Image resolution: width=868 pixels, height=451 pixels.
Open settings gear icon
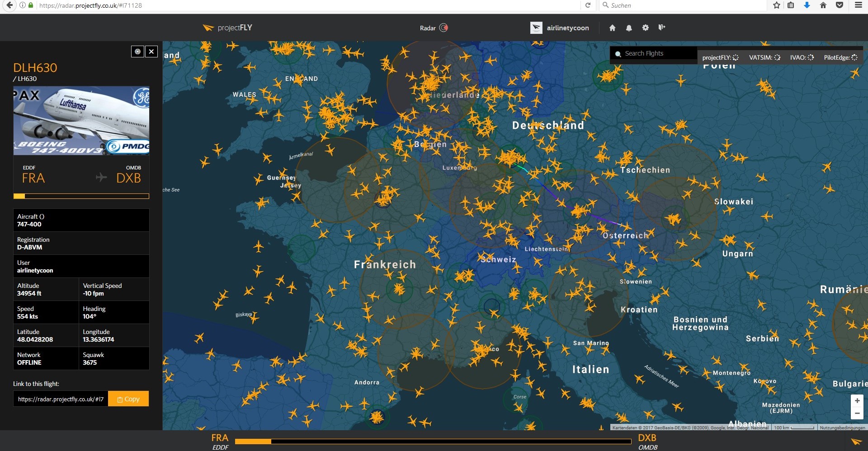[645, 28]
